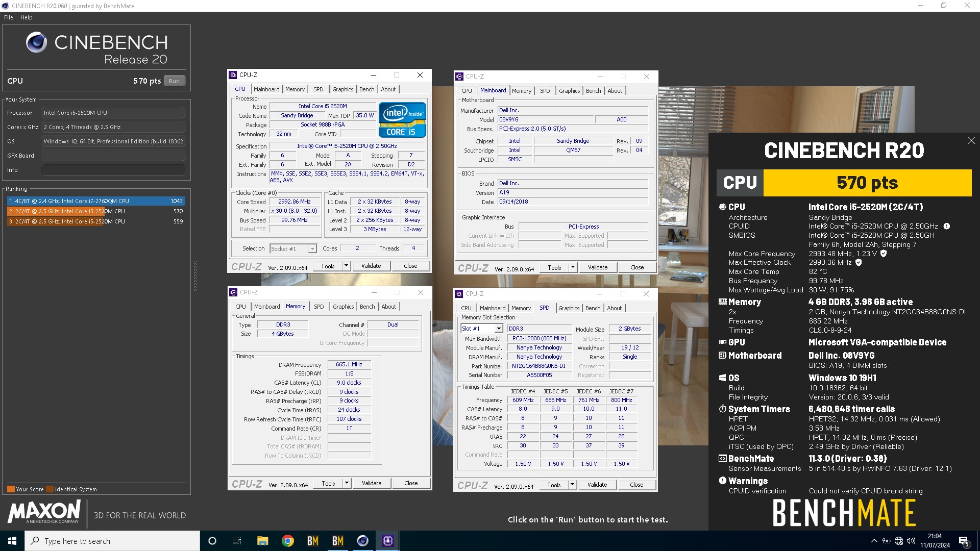
Task: Click the CPU section chip icon in BenchMate panel
Action: tap(722, 207)
